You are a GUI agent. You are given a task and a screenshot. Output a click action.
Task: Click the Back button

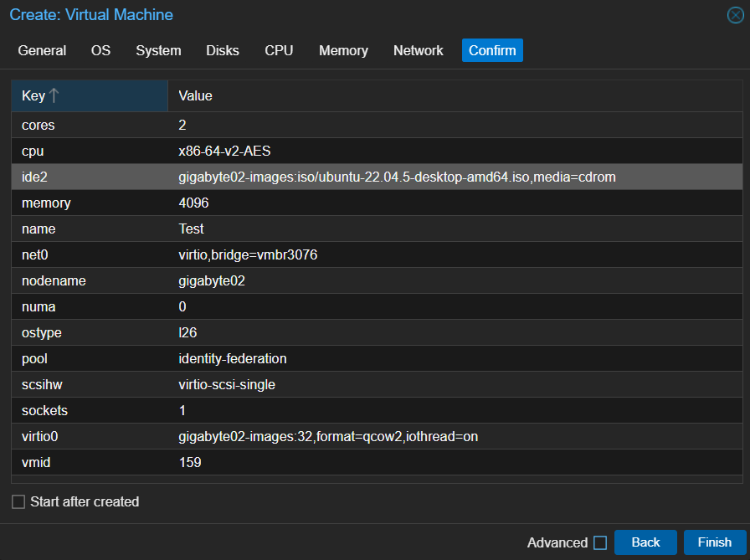(645, 542)
